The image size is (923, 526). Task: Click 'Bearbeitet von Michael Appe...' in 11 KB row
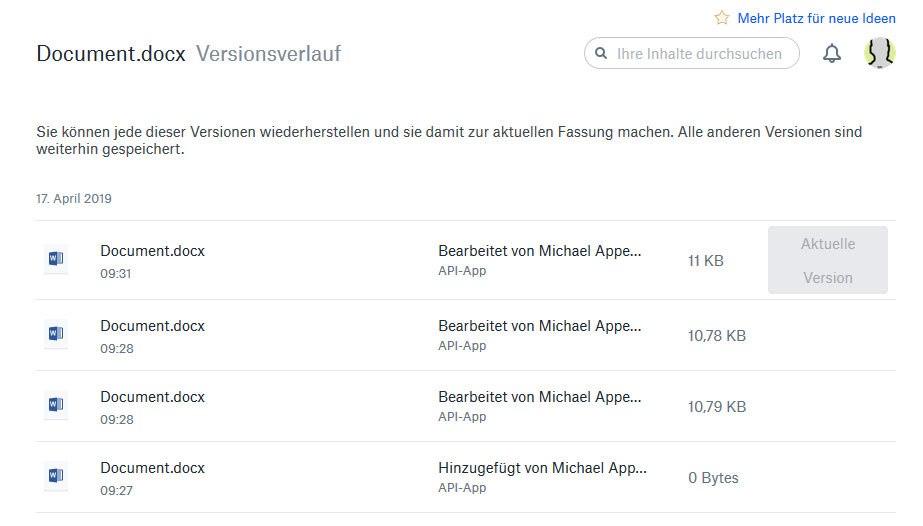tap(540, 251)
